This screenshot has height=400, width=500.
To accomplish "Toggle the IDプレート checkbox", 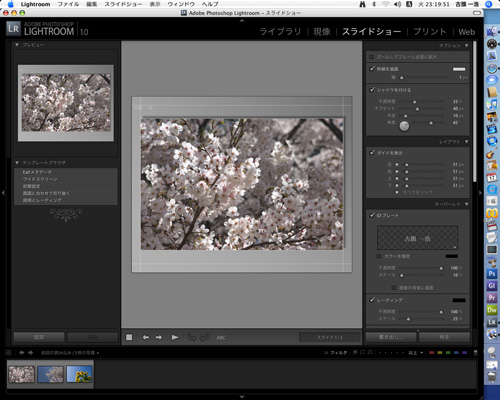I will (x=372, y=215).
